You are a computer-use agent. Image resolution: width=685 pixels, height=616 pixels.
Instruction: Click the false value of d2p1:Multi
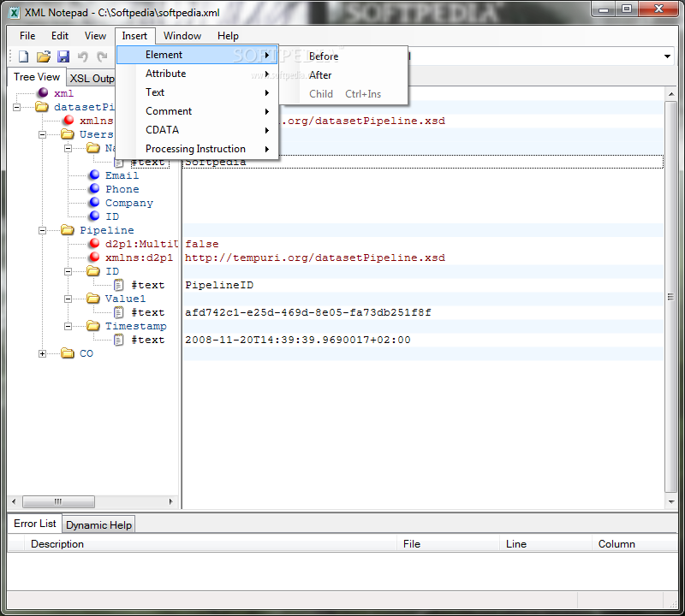[x=201, y=244]
